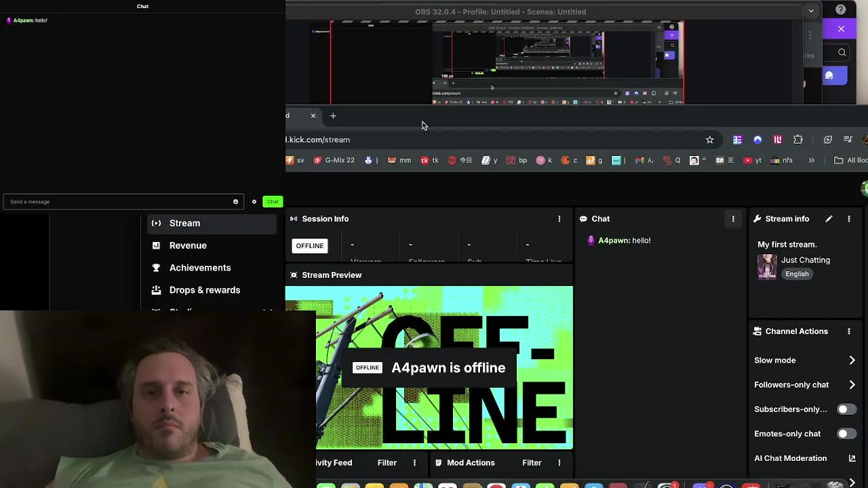
Task: Open the Revenue sidebar item
Action: click(212, 245)
